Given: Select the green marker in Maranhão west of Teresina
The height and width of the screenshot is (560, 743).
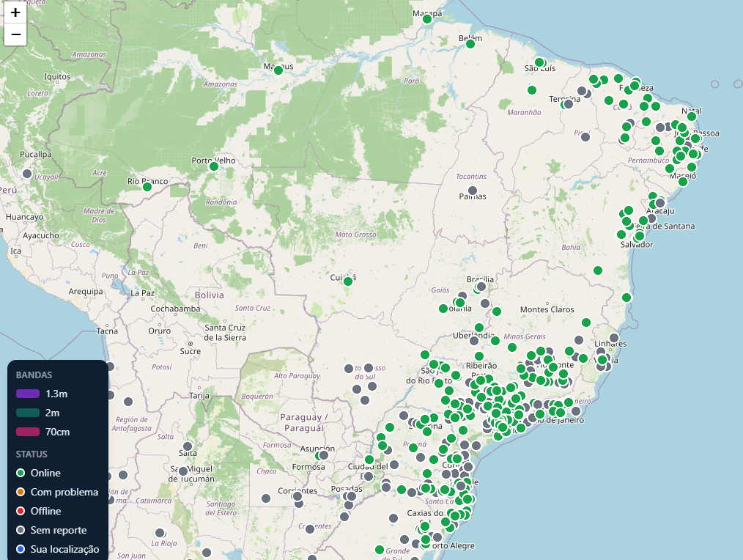Looking at the screenshot, I should tap(532, 90).
